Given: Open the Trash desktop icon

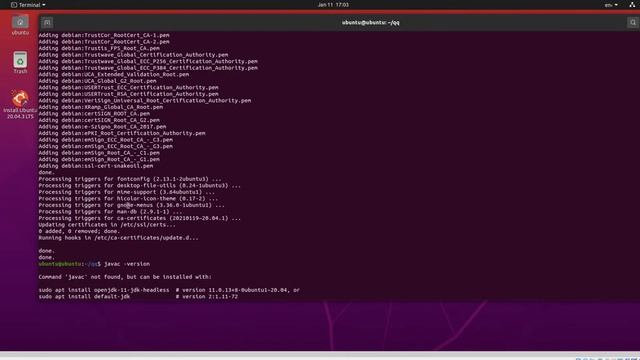Looking at the screenshot, I should tap(20, 62).
